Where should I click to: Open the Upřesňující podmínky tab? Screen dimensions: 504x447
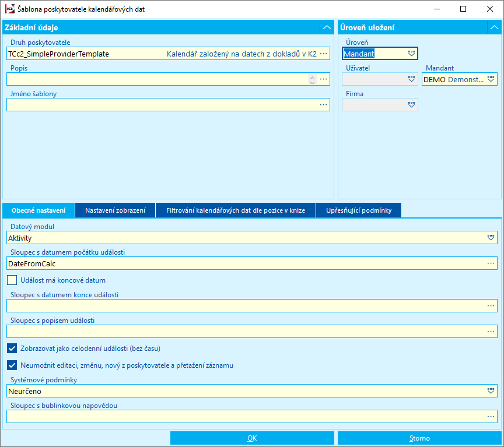point(359,210)
